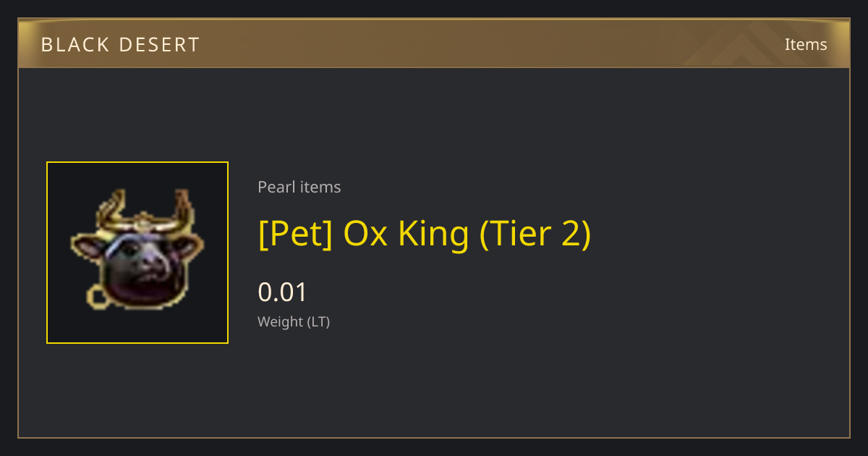Viewport: 868px width, 456px height.
Task: Open the Pearl items category
Action: tap(299, 187)
